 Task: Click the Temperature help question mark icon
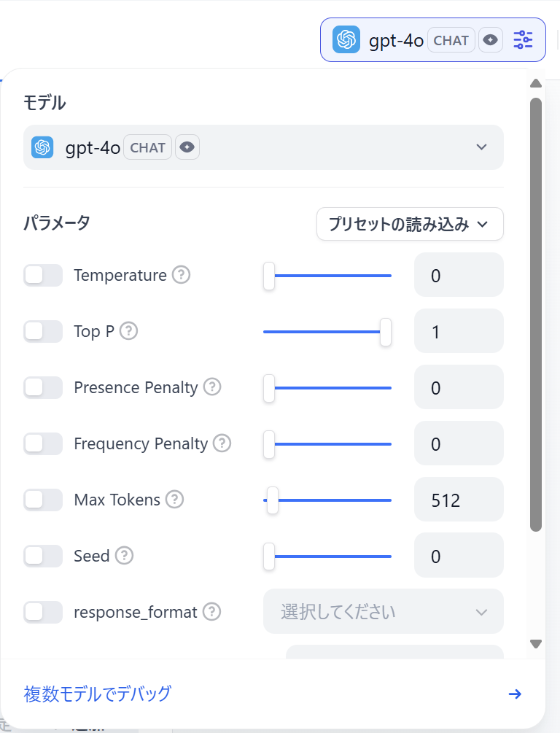pos(181,275)
